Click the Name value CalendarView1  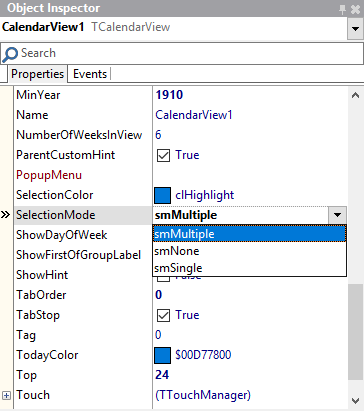tap(194, 115)
